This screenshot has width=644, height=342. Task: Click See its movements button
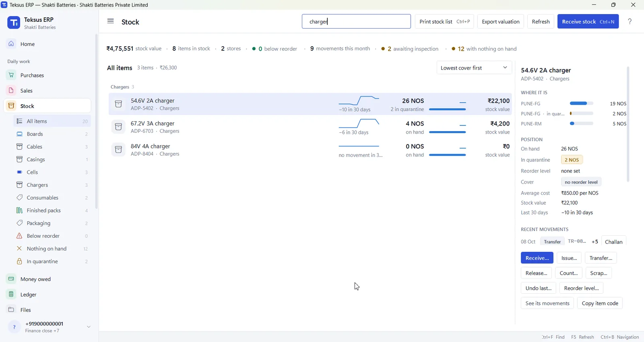point(547,303)
